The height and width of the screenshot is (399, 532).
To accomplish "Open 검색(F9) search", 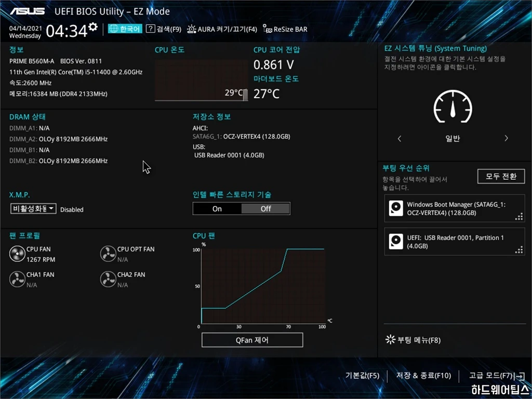I will [164, 29].
